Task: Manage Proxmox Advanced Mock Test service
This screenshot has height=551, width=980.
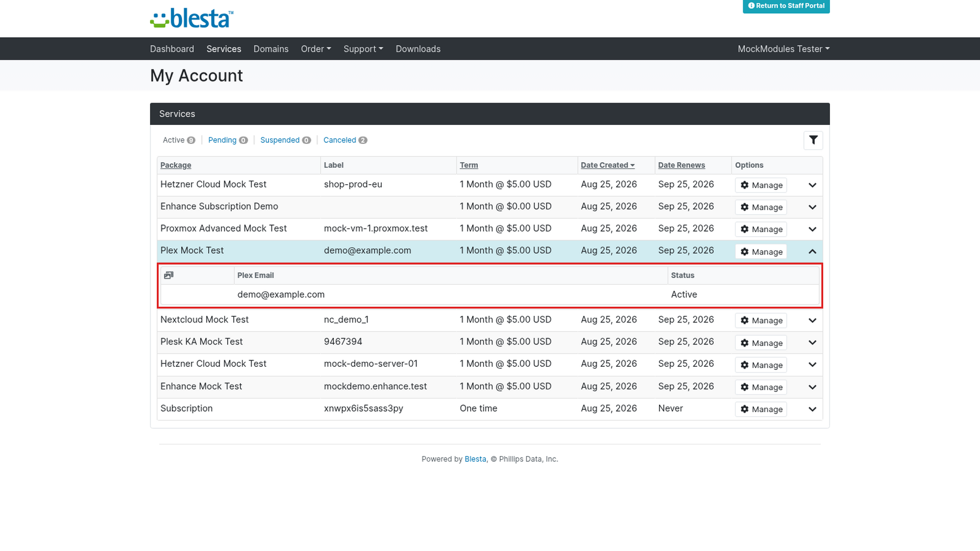Action: point(761,229)
